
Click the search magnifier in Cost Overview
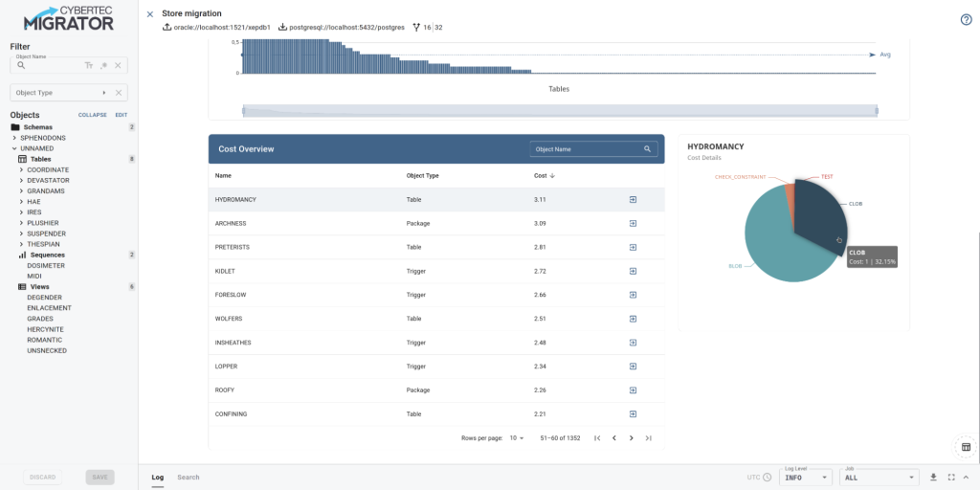point(648,149)
